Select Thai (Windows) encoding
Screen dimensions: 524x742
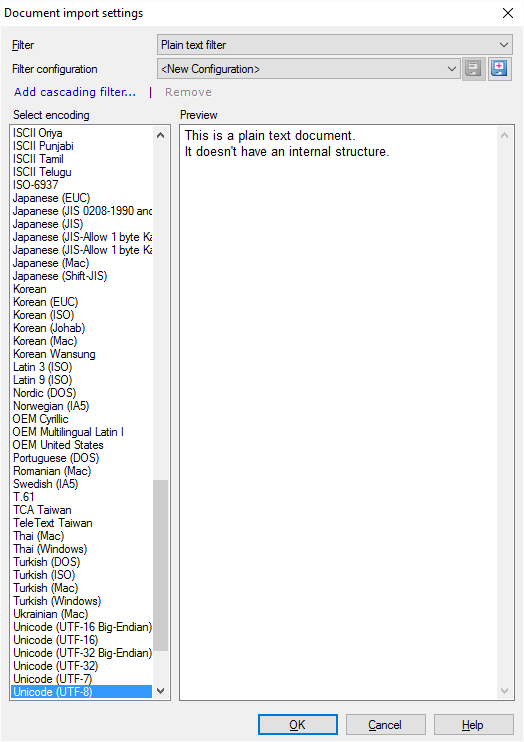pos(81,549)
